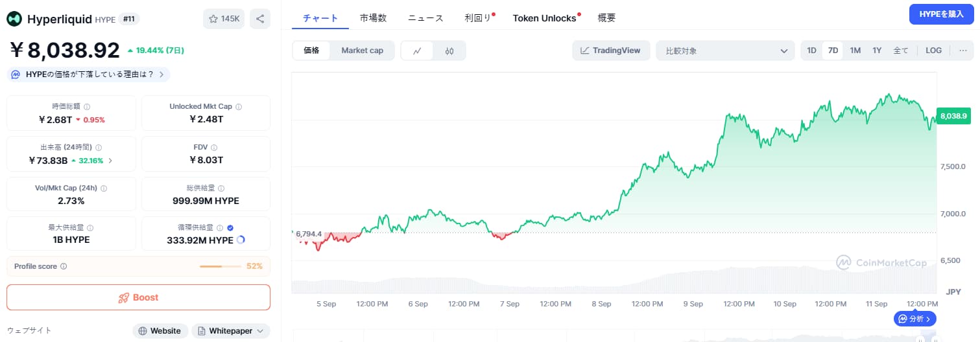Expand the Whitepaper dropdown
Image resolution: width=980 pixels, height=342 pixels.
tap(231, 330)
